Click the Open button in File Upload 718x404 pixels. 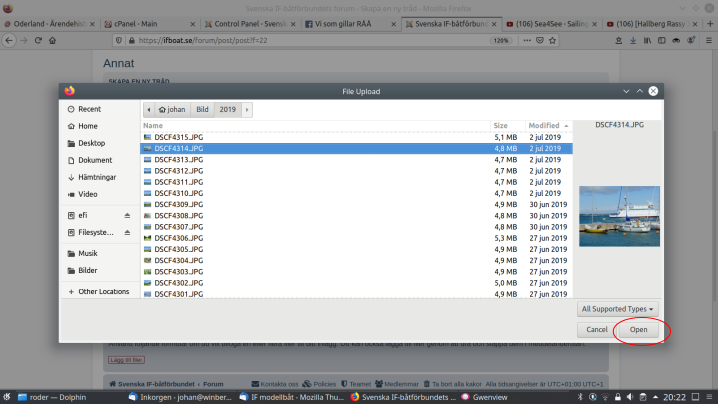638,329
